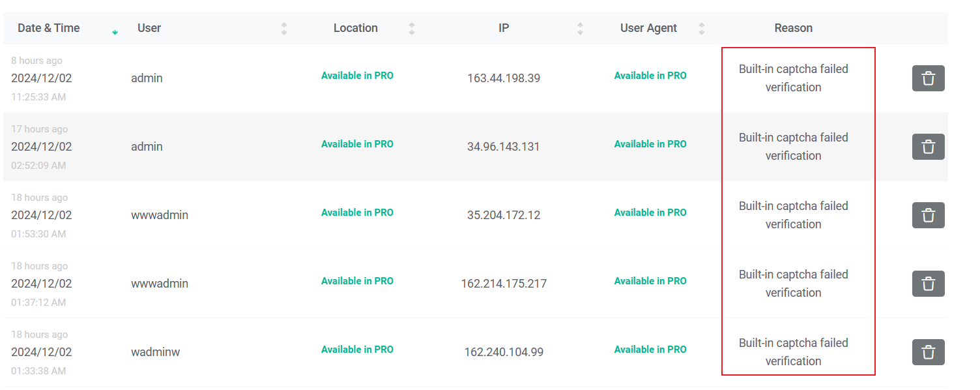The width and height of the screenshot is (980, 390).
Task: Sort by User Agent column arrows
Action: point(702,29)
